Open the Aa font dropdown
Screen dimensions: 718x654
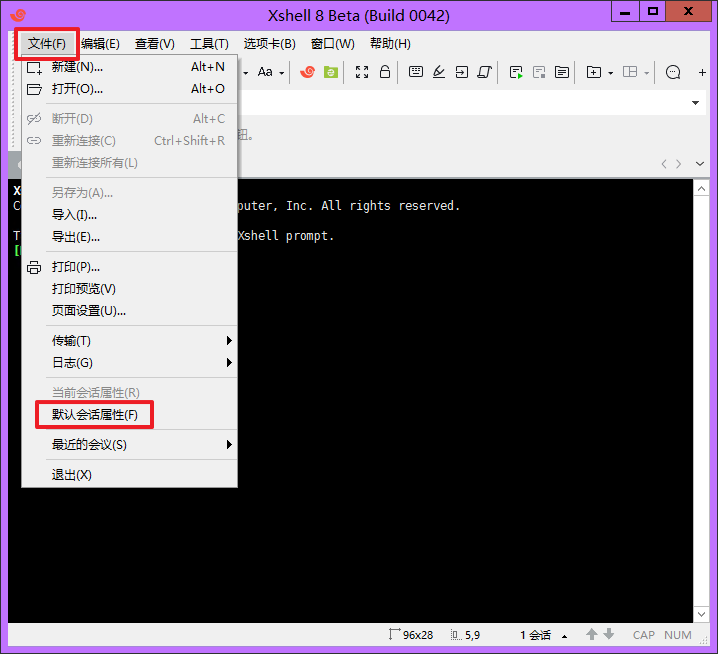point(271,72)
